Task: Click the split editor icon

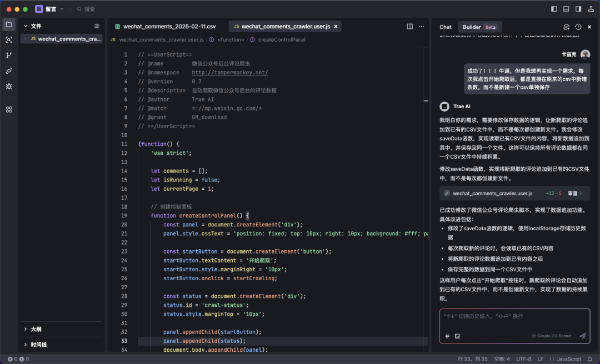Action: click(410, 27)
